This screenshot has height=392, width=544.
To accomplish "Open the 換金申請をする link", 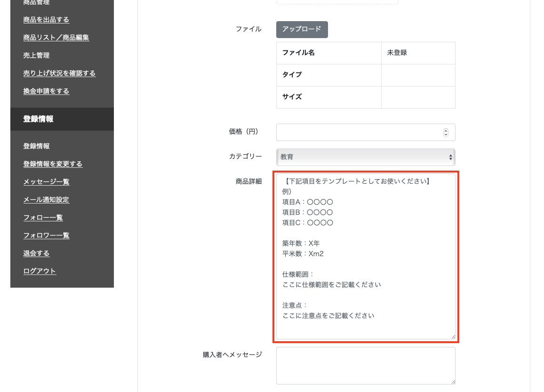I will (46, 91).
